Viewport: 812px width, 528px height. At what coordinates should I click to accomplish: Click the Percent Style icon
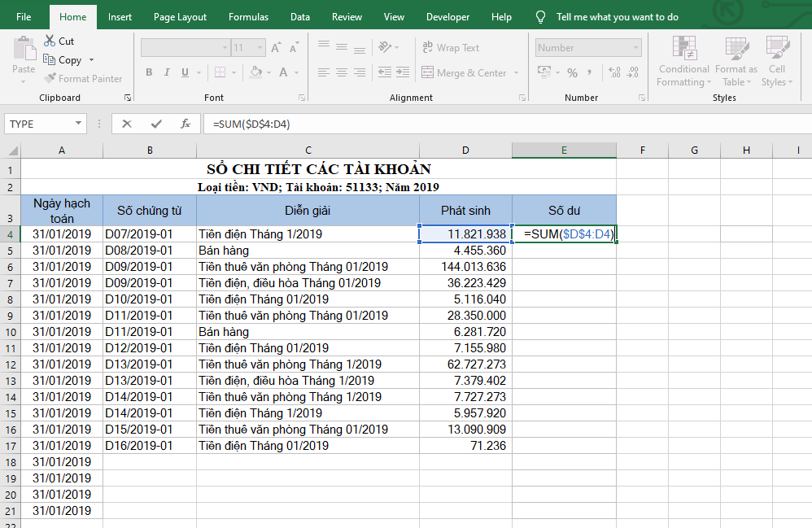(x=572, y=73)
